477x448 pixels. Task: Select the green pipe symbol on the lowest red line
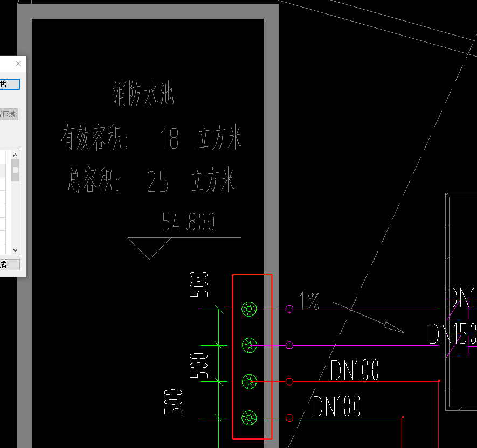[x=249, y=418]
